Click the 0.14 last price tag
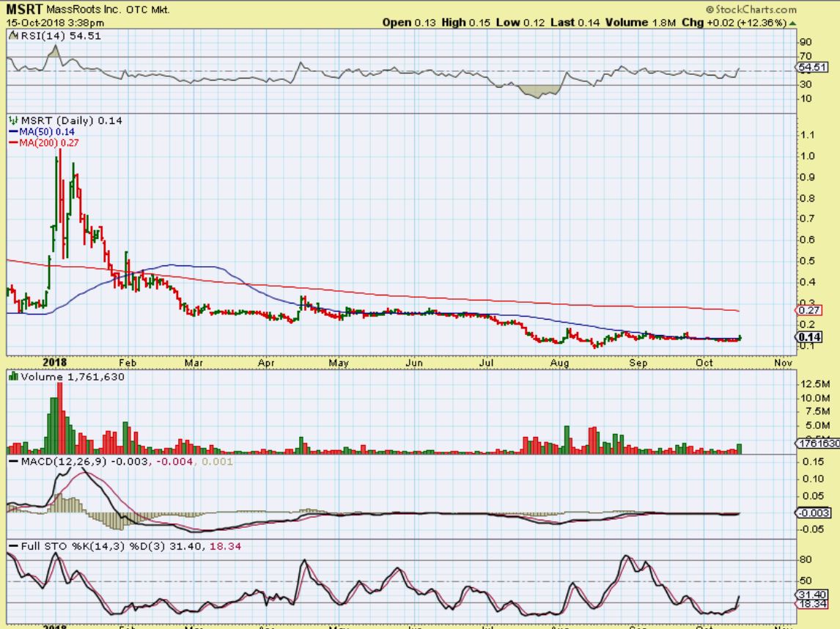Viewport: 840px width, 629px height. pyautogui.click(x=809, y=337)
